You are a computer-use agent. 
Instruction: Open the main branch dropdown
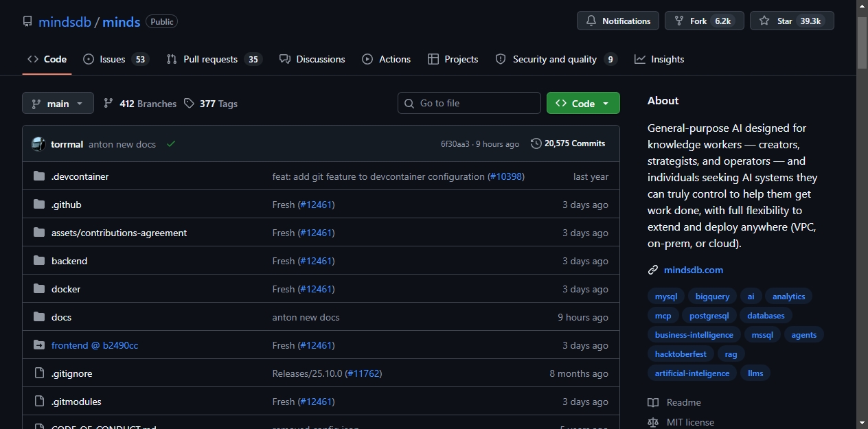58,104
